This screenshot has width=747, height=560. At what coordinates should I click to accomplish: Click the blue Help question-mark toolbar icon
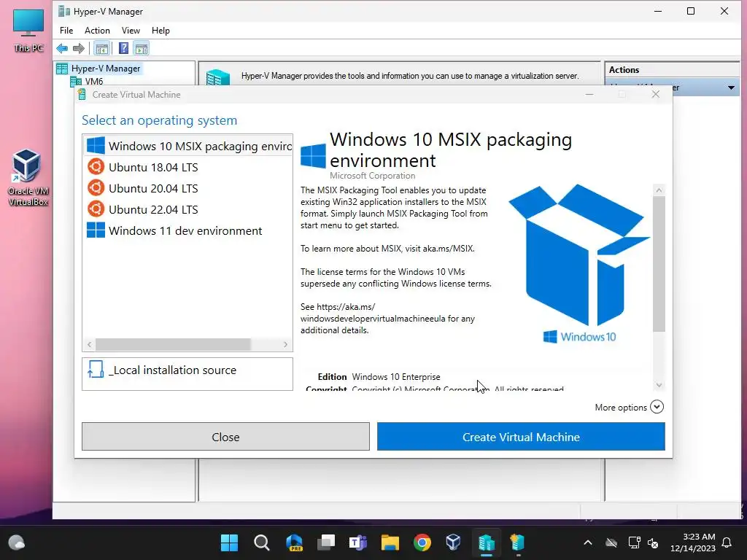coord(123,48)
